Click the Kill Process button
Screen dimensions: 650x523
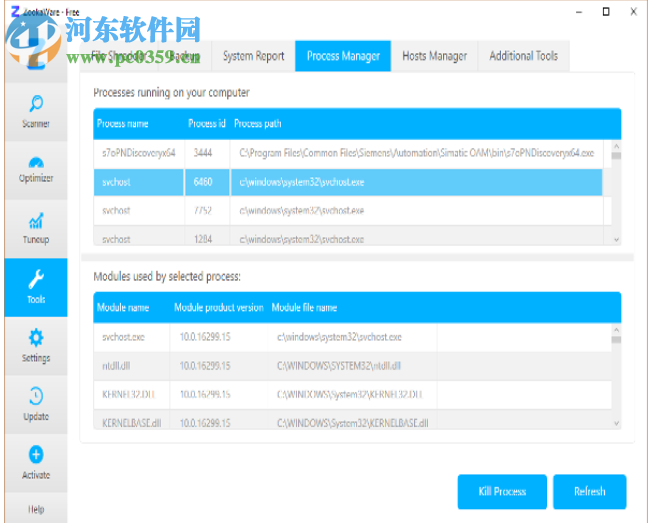point(502,492)
